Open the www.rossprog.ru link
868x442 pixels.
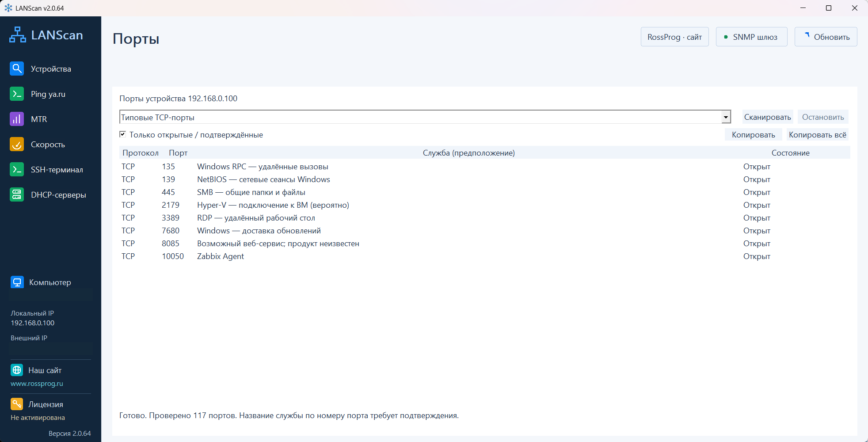tap(37, 384)
